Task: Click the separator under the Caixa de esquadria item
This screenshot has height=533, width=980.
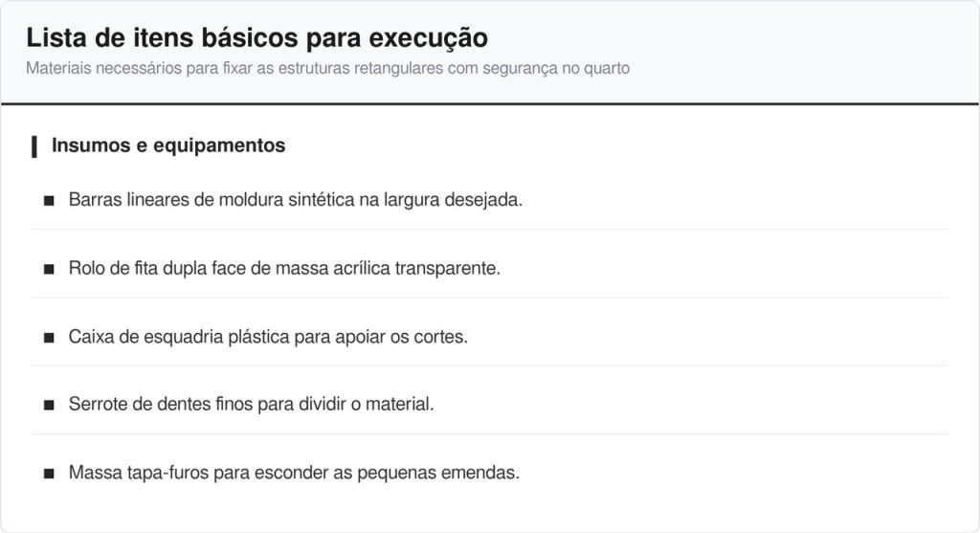Action: 490,366
